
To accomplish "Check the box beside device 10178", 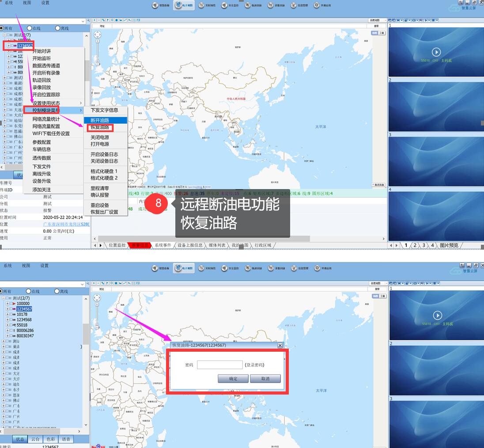I will (x=12, y=314).
